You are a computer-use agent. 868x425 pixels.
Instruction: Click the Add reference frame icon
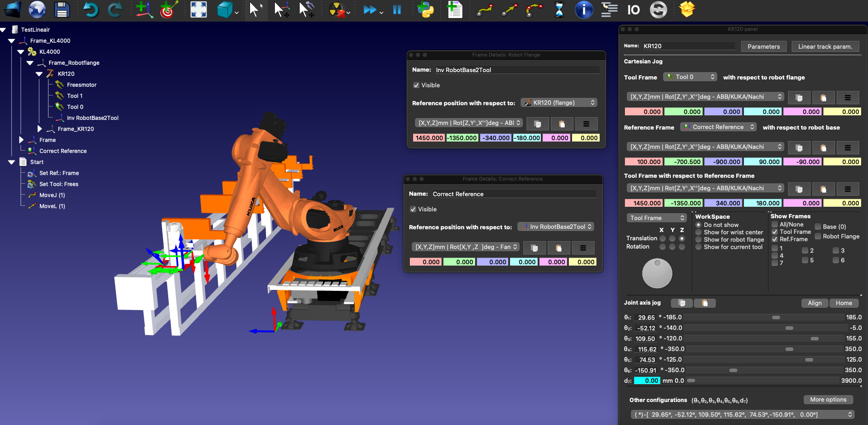tap(144, 10)
